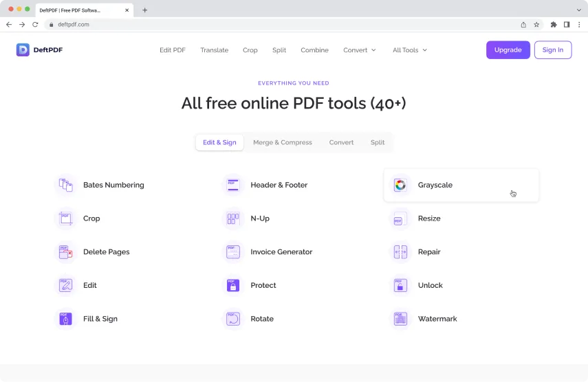Screen dimensions: 588x382
Task: Click the browser address bar
Action: (x=275, y=24)
